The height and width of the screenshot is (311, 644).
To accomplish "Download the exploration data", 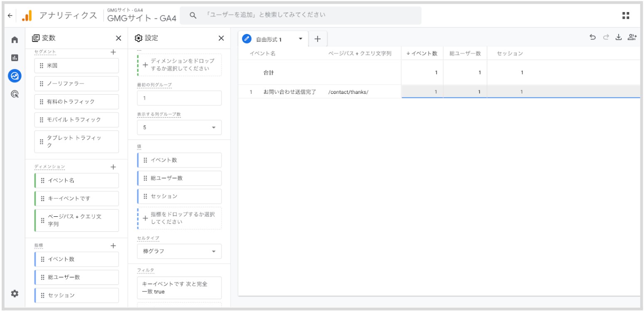I will 618,37.
